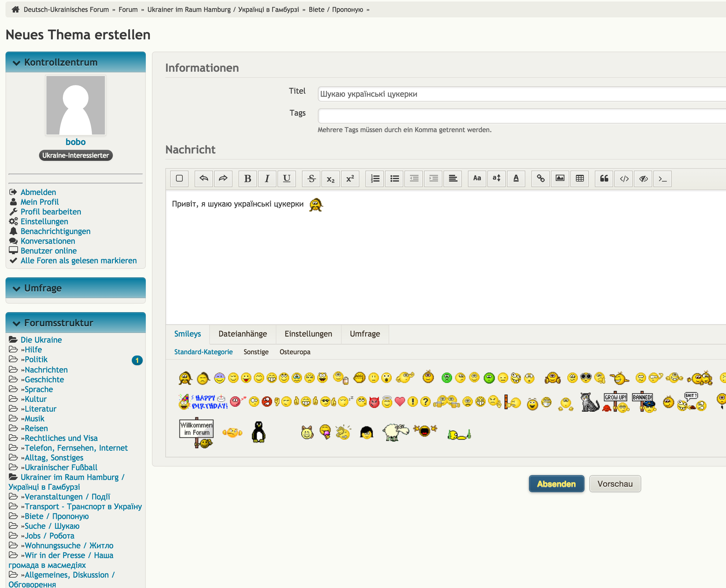This screenshot has height=588, width=726.
Task: Switch to the Smileys tab
Action: pyautogui.click(x=188, y=334)
